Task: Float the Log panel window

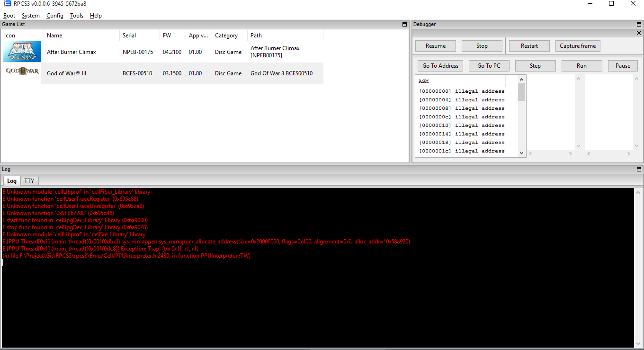Action: [639, 169]
